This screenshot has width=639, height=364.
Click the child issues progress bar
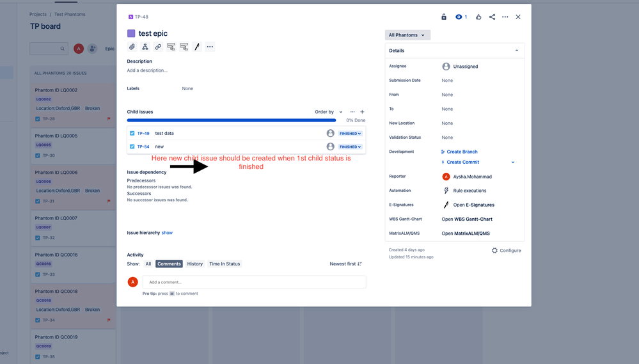pyautogui.click(x=232, y=120)
